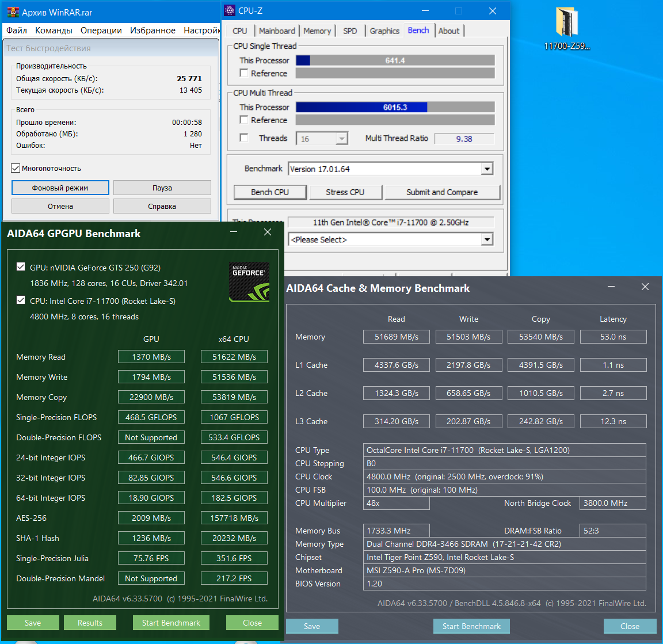Minimize the AIDA64 Cache & Memory Benchmark window

tap(611, 287)
